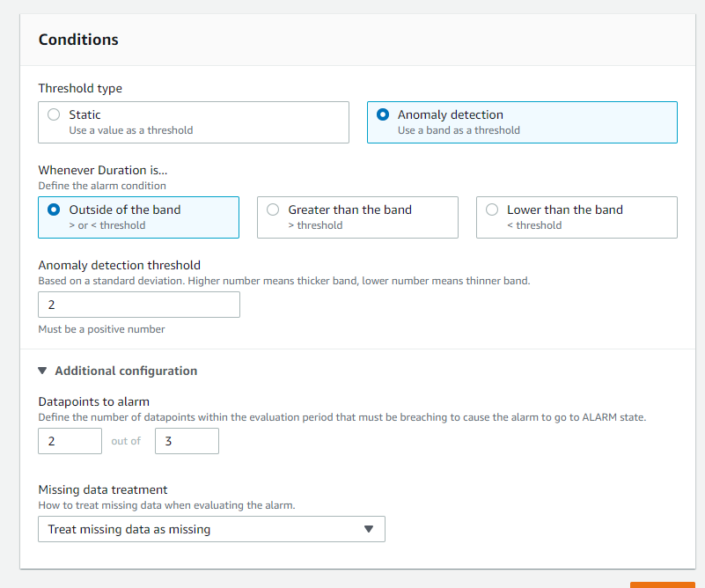
Task: Edit the anomaly detection threshold value field
Action: (x=138, y=305)
